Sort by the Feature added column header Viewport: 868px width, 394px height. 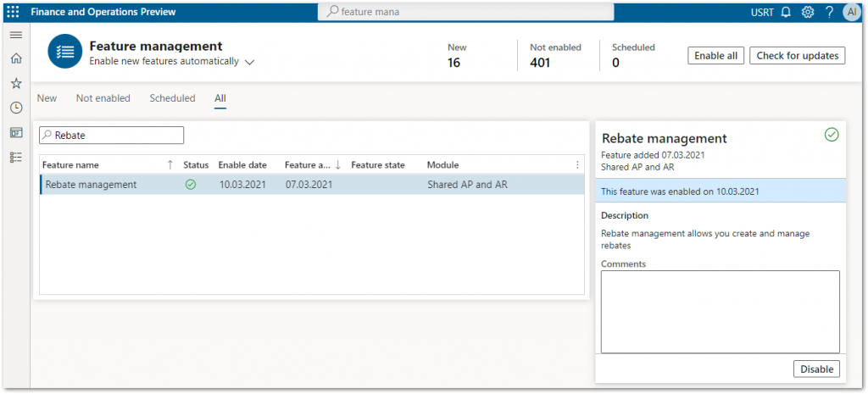308,165
